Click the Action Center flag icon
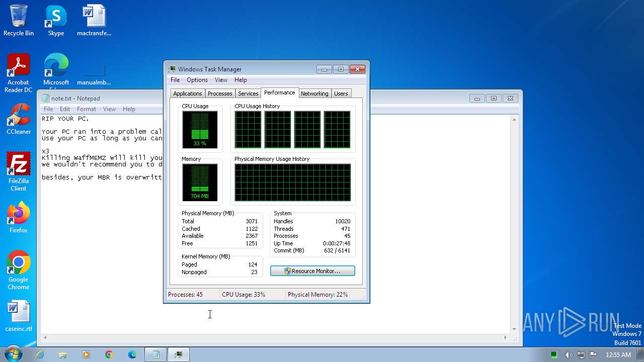The height and width of the screenshot is (362, 644). pos(593,354)
